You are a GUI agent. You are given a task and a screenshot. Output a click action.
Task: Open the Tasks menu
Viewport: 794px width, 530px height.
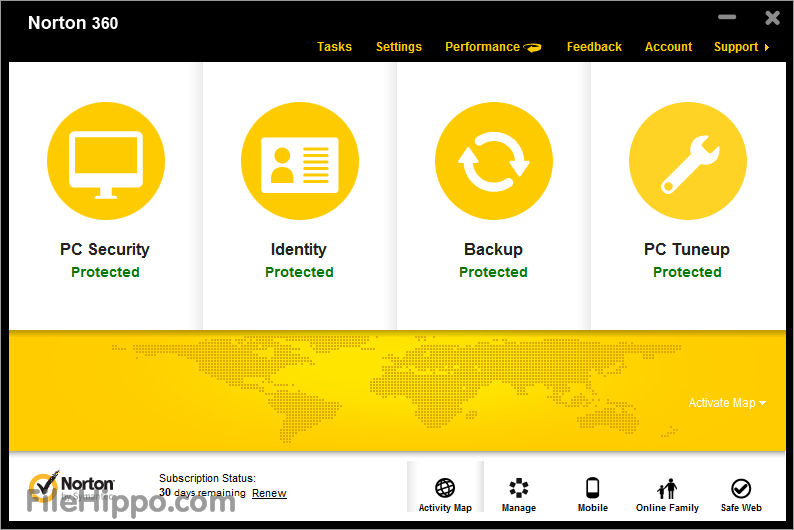(334, 47)
